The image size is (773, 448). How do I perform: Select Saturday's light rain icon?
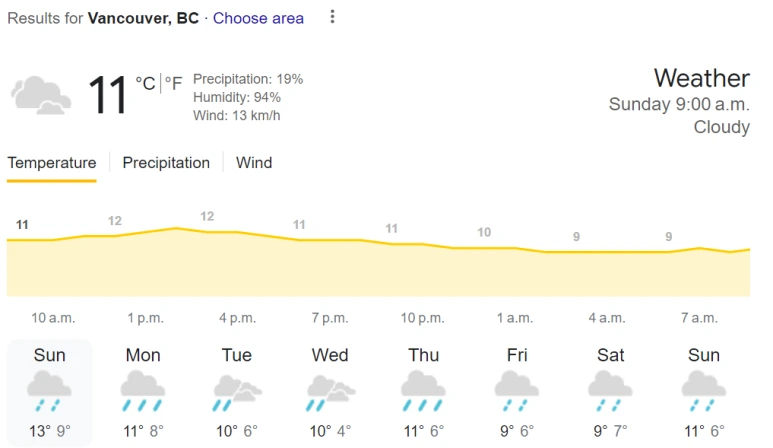tap(610, 391)
